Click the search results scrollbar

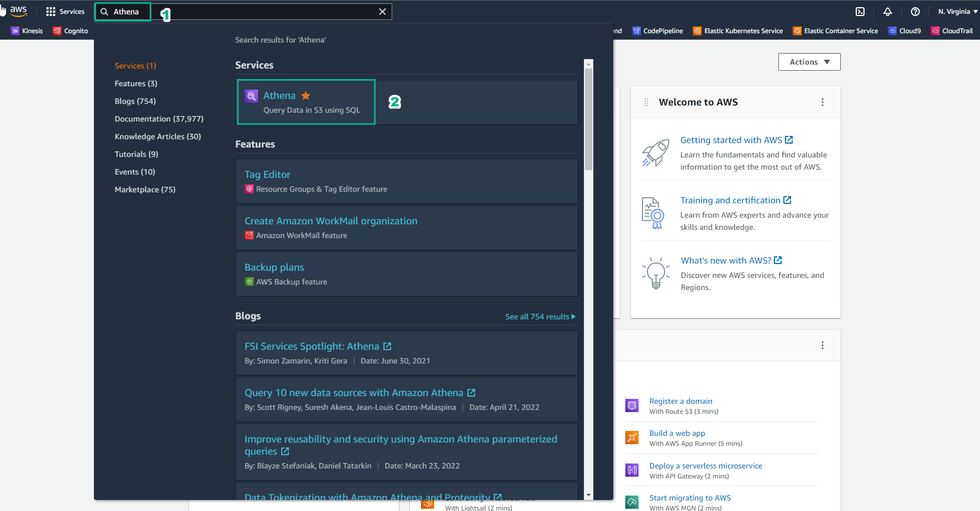(x=588, y=119)
